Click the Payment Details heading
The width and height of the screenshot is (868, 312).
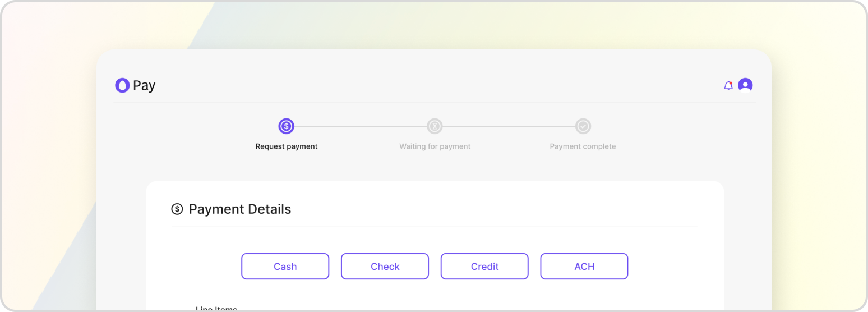pyautogui.click(x=240, y=209)
